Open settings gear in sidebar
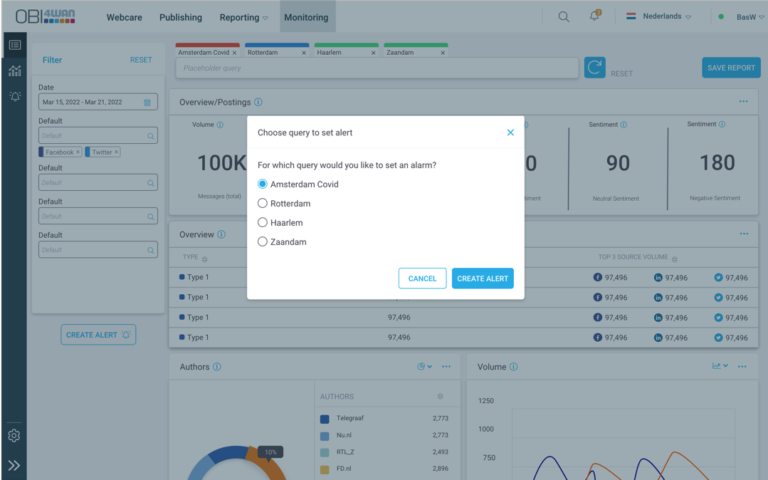 point(14,435)
